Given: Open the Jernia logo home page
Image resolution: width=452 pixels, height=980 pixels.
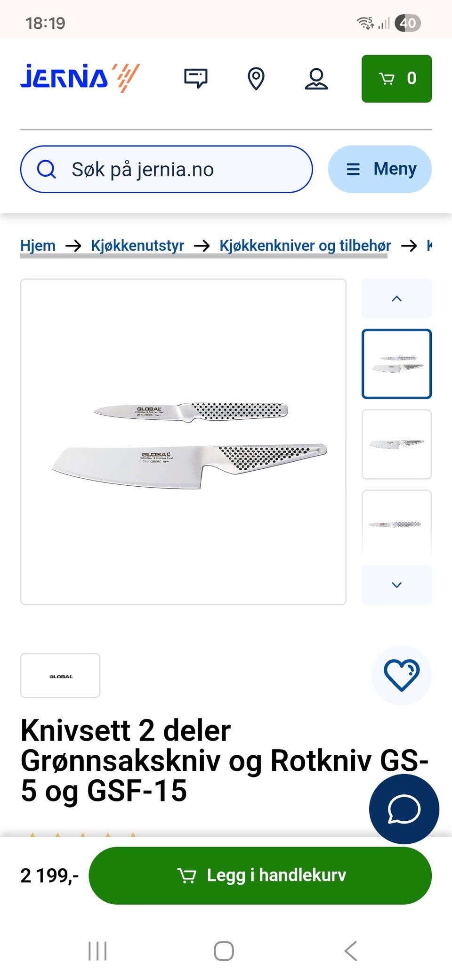Looking at the screenshot, I should [x=80, y=78].
